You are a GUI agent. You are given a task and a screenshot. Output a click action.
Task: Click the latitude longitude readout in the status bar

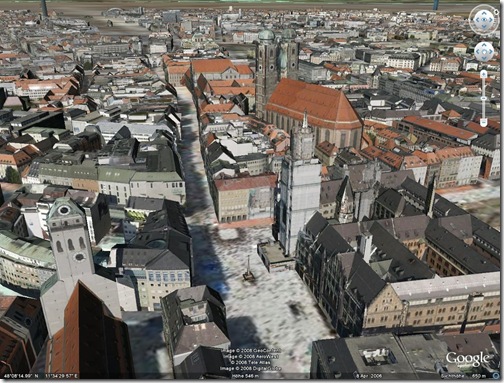tap(41, 376)
